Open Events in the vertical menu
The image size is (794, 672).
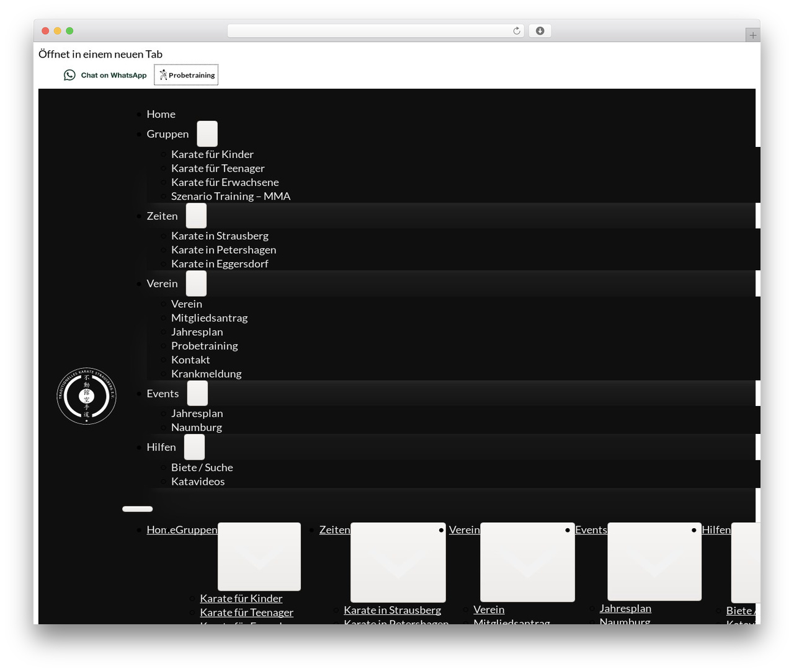163,394
